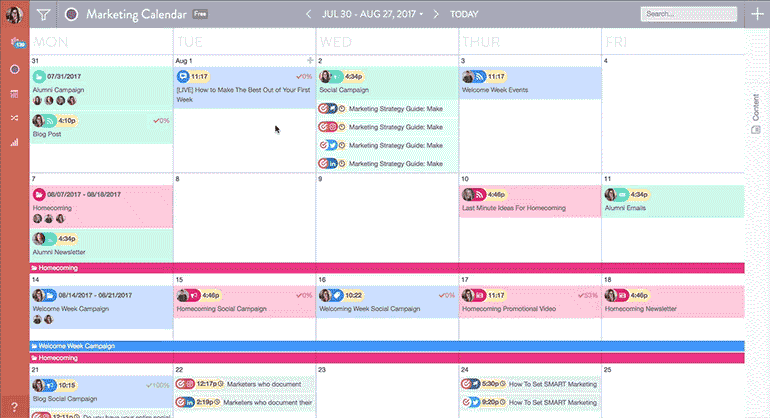The width and height of the screenshot is (770, 418).
Task: Open the analytics bar chart sidebar icon
Action: [x=14, y=142]
